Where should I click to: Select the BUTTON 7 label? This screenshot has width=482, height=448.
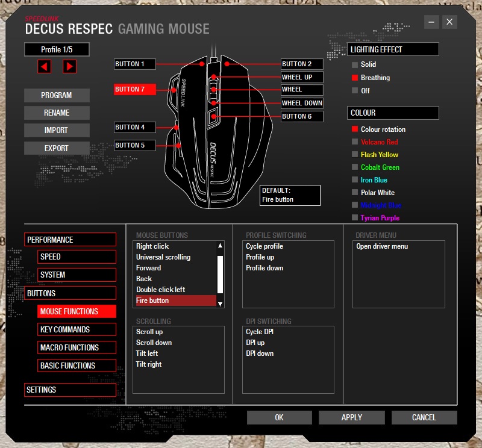tap(134, 89)
